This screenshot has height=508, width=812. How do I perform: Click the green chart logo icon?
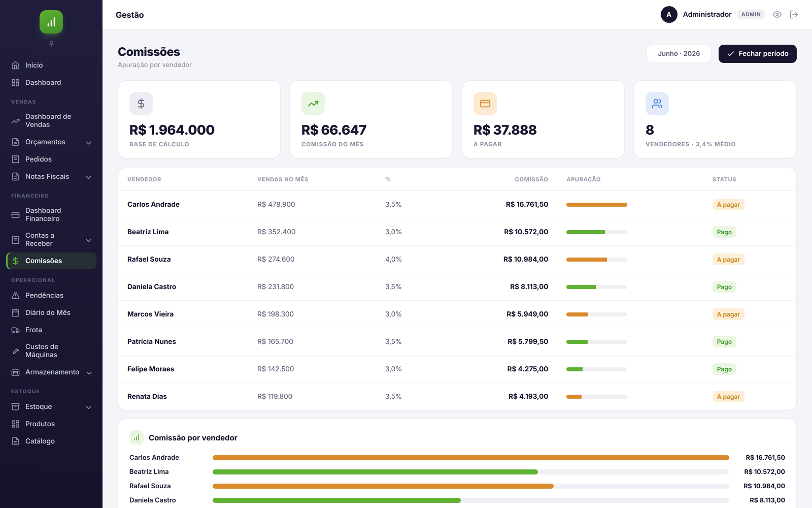[x=51, y=22]
